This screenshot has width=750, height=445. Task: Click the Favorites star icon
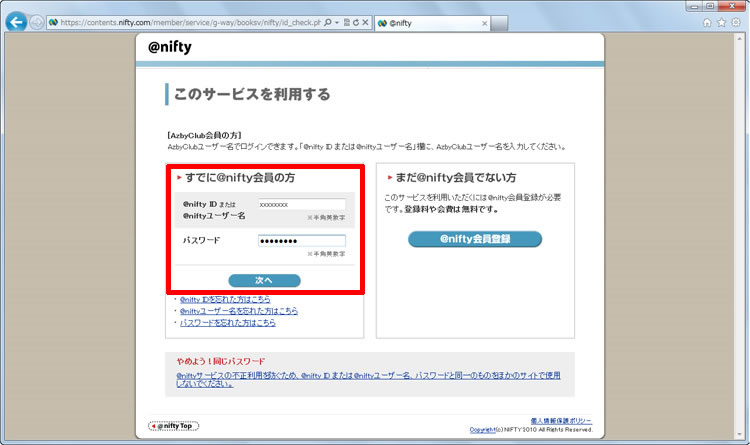click(x=721, y=22)
